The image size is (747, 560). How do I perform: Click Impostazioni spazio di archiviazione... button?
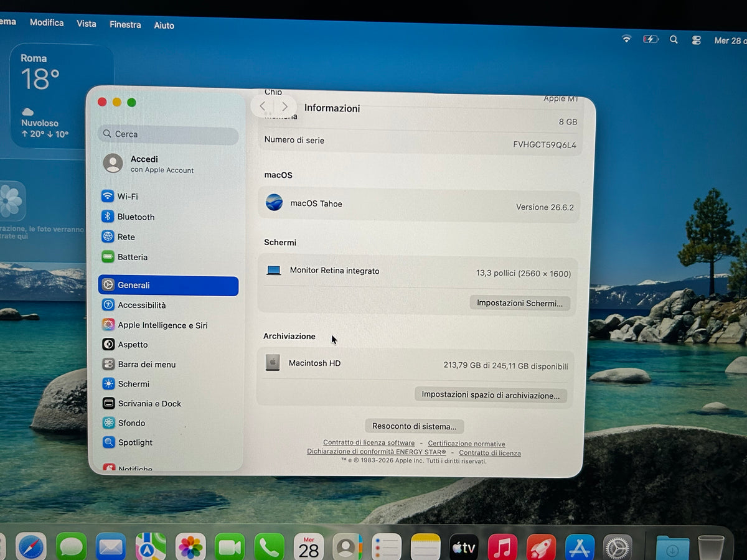pos(491,394)
